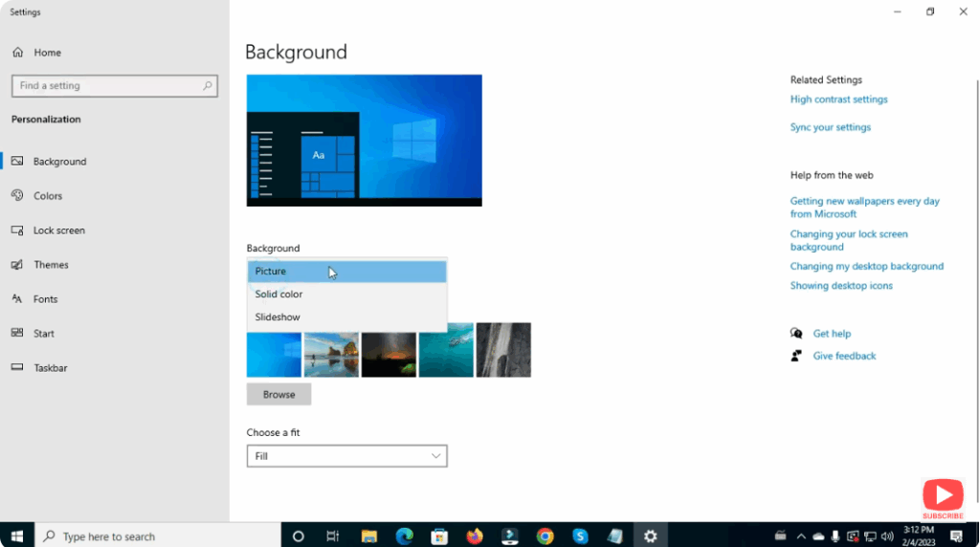
Task: Launch Google Chrome from the taskbar
Action: [x=545, y=536]
